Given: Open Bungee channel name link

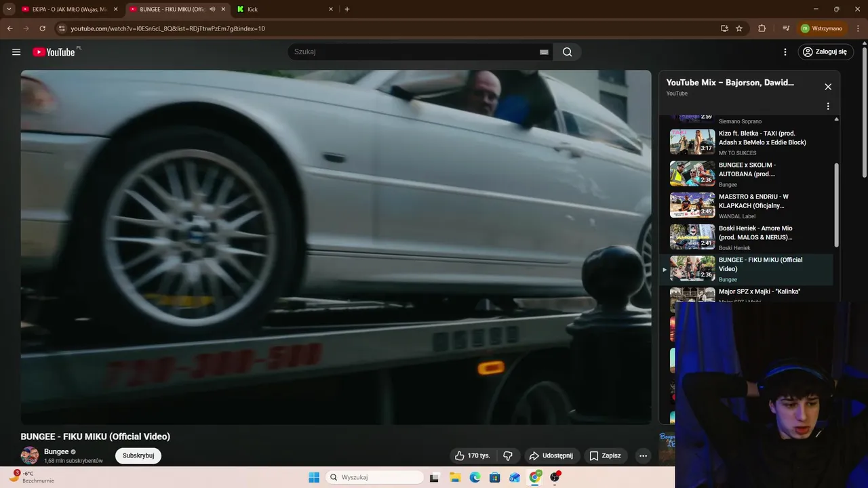Looking at the screenshot, I should [x=56, y=452].
